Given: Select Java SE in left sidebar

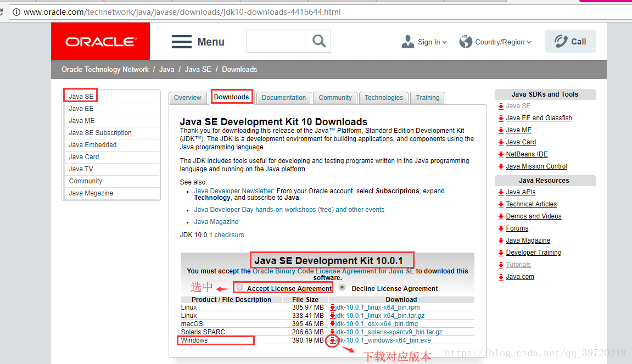Looking at the screenshot, I should click(x=111, y=96).
